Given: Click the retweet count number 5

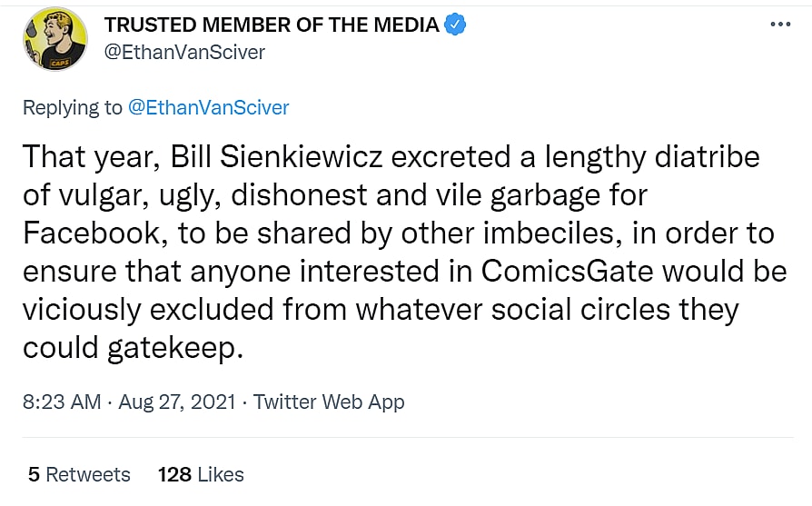Looking at the screenshot, I should tap(34, 474).
